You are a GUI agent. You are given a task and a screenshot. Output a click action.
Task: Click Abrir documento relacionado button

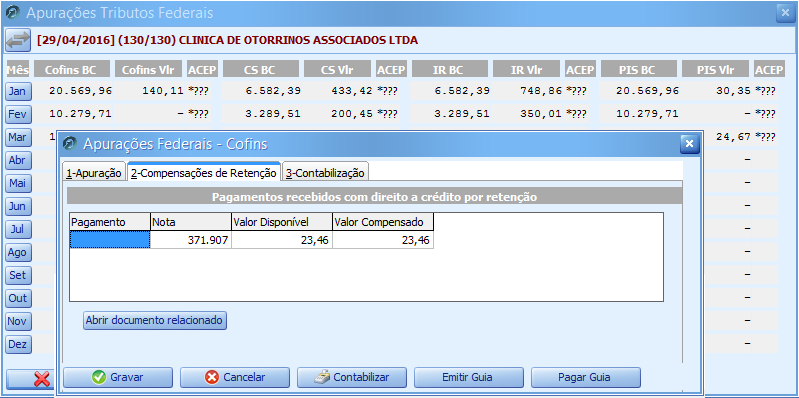[x=154, y=321]
